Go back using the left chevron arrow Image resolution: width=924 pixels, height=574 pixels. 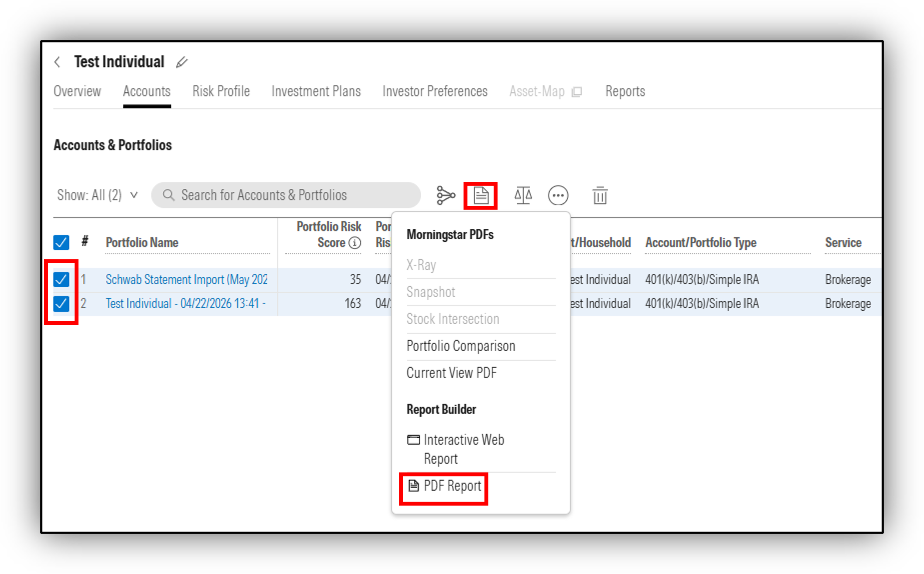[x=57, y=62]
